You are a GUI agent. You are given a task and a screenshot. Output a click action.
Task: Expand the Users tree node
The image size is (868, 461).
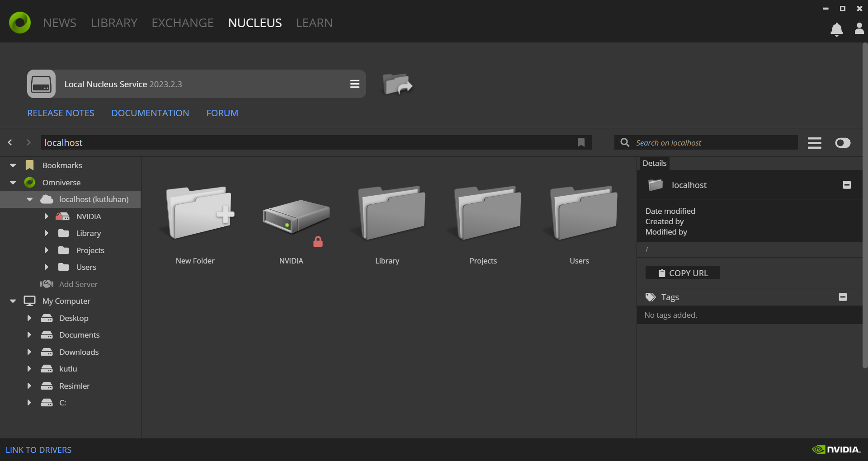[x=46, y=267]
